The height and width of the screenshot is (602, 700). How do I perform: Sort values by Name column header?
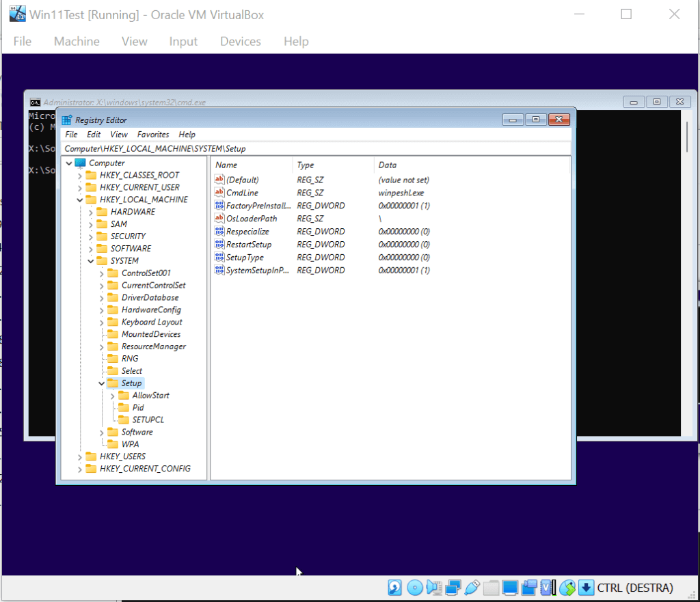(x=252, y=165)
